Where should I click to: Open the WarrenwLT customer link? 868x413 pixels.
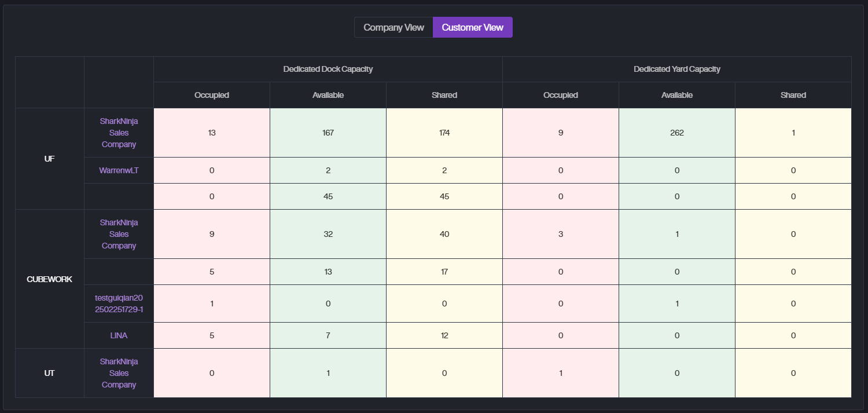(x=119, y=170)
